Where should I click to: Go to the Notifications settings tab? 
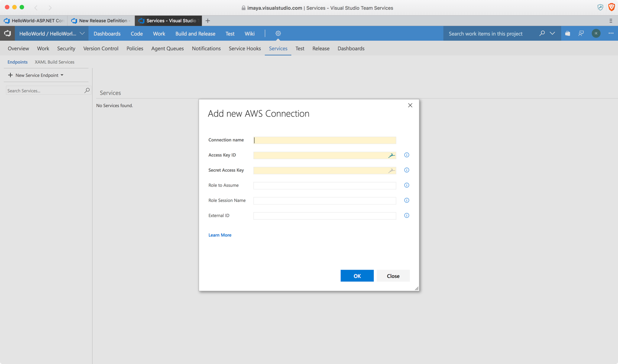click(206, 49)
